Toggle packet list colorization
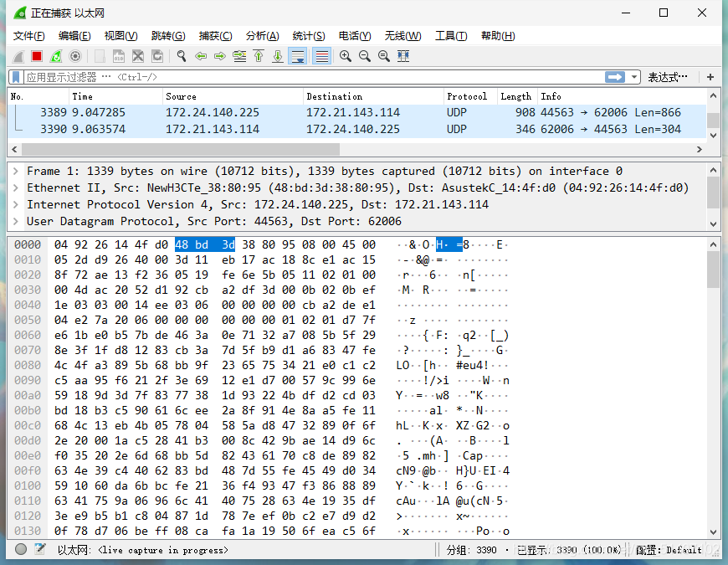The width and height of the screenshot is (728, 565). tap(321, 57)
